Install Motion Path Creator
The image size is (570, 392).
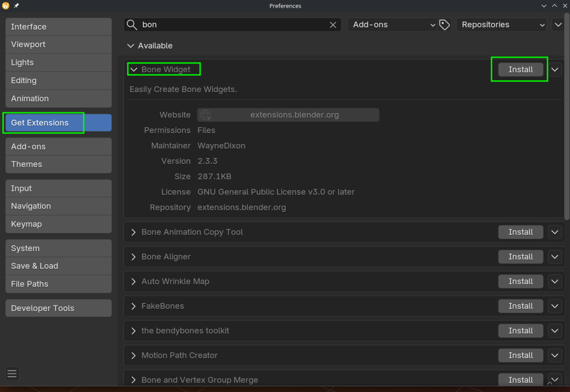[x=521, y=356]
